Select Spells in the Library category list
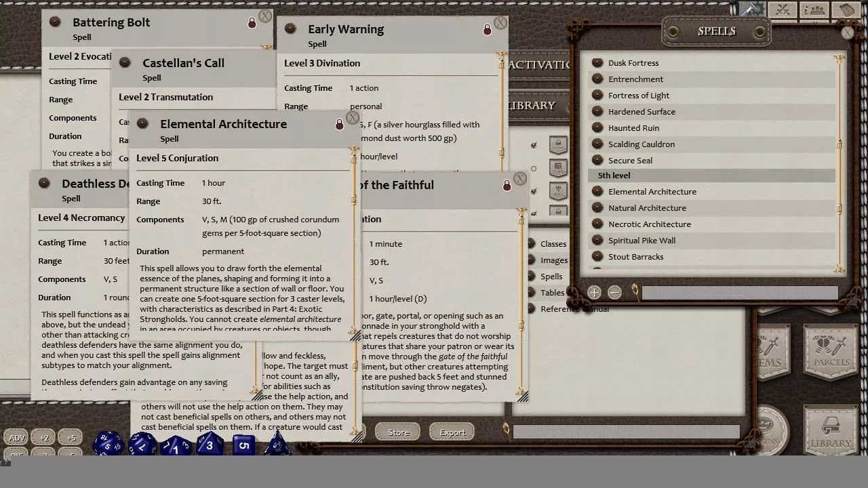This screenshot has width=868, height=488. 551,277
